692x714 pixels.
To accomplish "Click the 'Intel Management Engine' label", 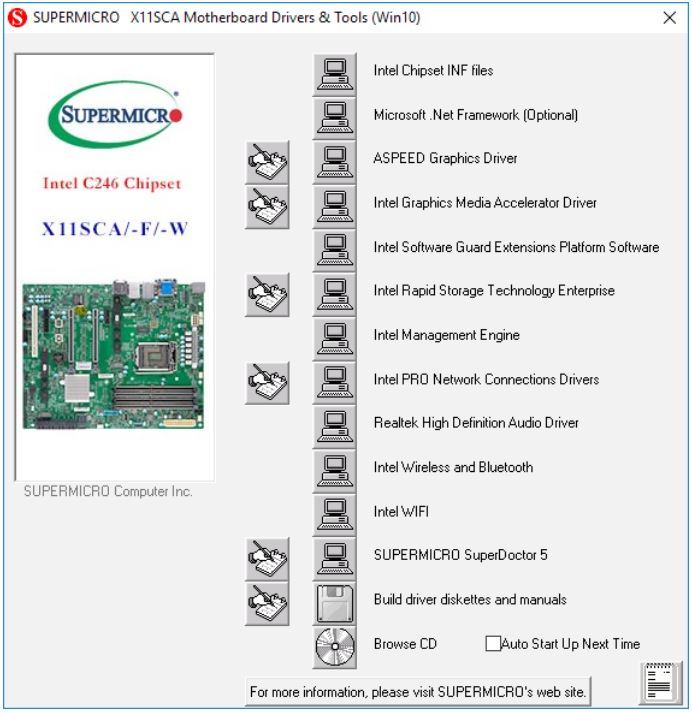I will coord(446,335).
